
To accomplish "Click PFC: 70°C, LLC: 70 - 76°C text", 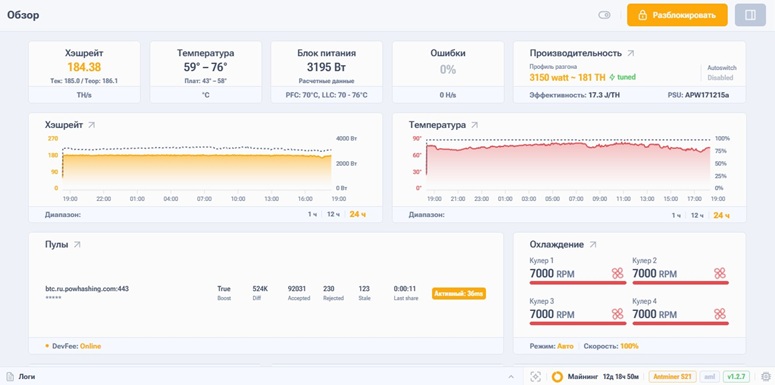I will [x=327, y=95].
